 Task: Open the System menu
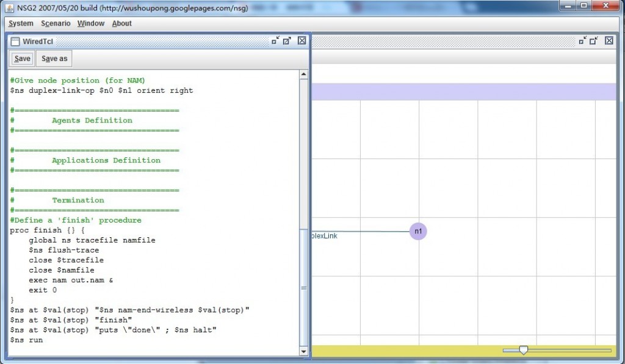click(x=21, y=23)
